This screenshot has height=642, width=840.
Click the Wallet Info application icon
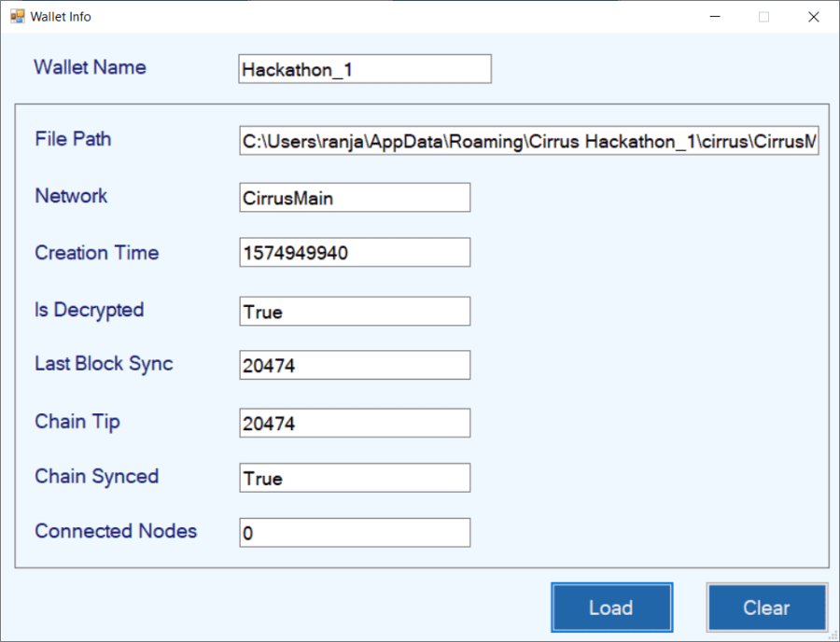point(17,16)
